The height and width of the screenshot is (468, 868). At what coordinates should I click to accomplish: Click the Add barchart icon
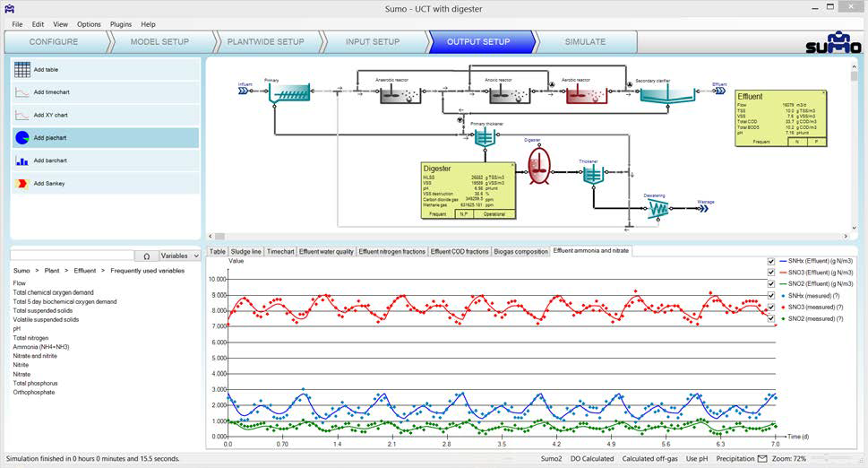[x=22, y=160]
